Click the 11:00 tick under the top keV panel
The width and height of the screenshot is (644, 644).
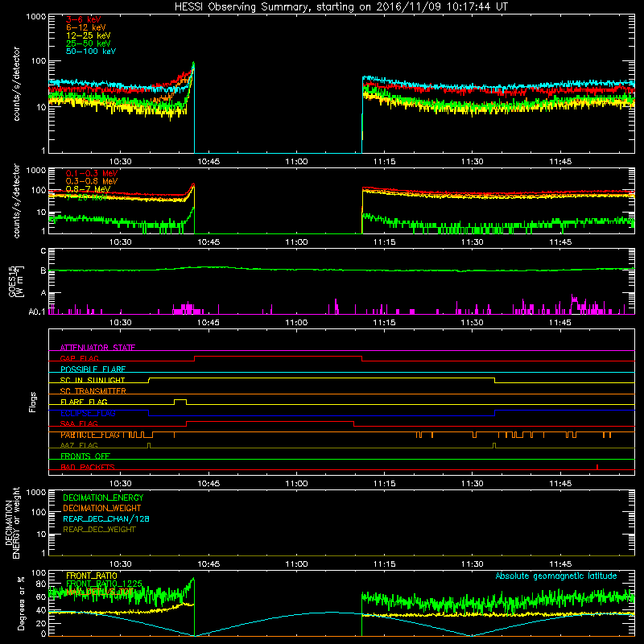[x=296, y=162]
